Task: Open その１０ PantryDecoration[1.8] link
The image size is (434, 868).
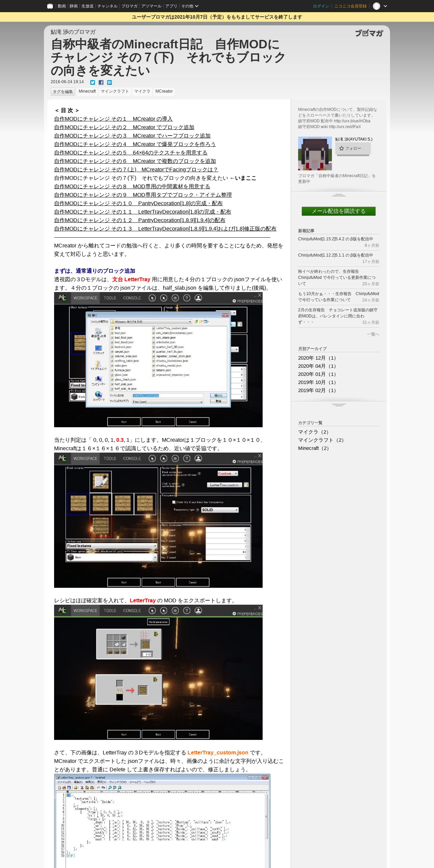Action: (x=138, y=203)
